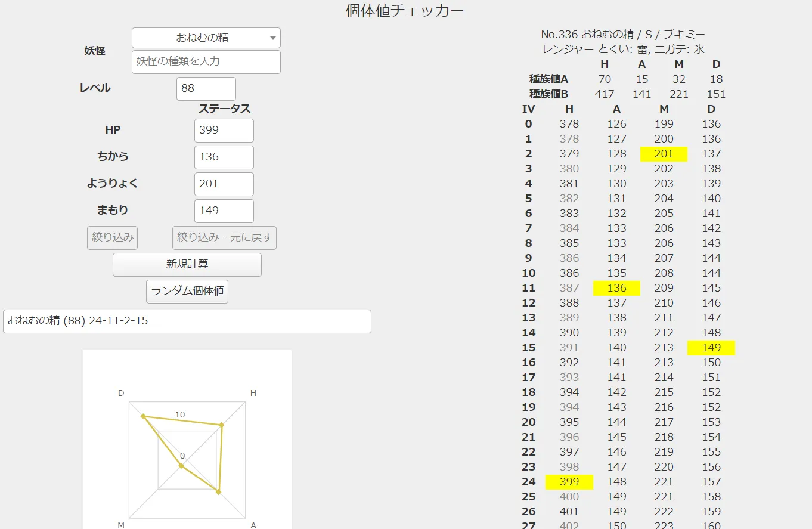Image resolution: width=812 pixels, height=529 pixels.
Task: Select the HP field containing 399
Action: pyautogui.click(x=224, y=130)
